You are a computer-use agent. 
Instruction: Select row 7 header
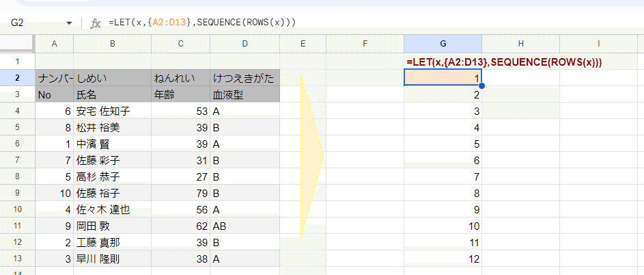(17, 160)
